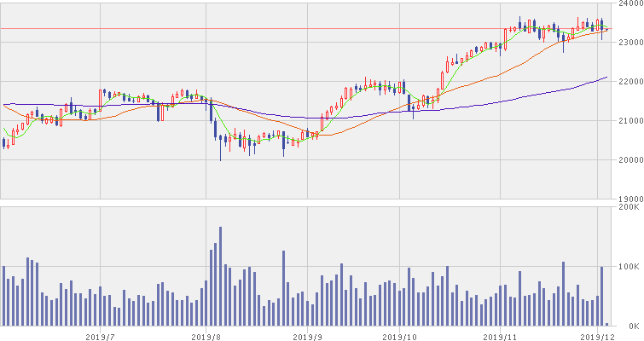Select the 2019/8 date label
Image resolution: width=644 pixels, height=341 pixels.
[206, 337]
